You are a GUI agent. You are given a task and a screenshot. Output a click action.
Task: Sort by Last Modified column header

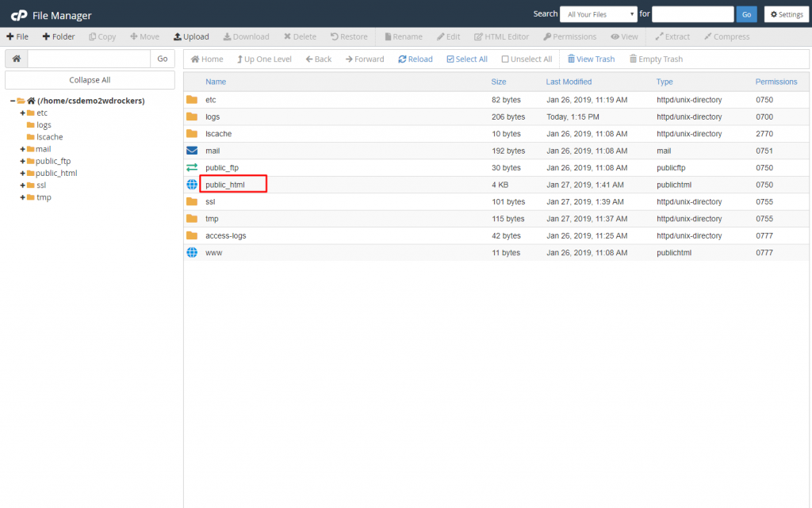coord(569,82)
